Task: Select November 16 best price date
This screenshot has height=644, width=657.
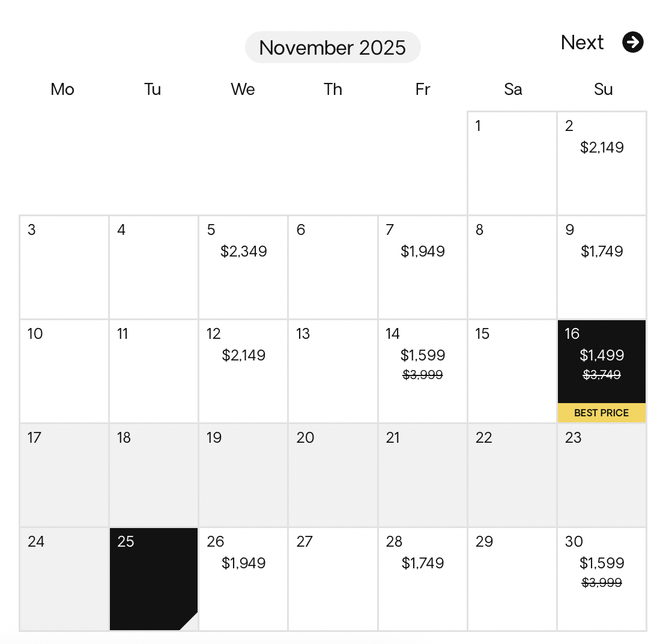Action: [602, 361]
